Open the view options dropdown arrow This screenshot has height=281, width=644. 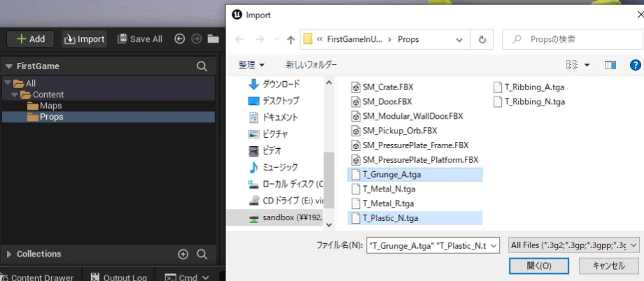(x=587, y=65)
